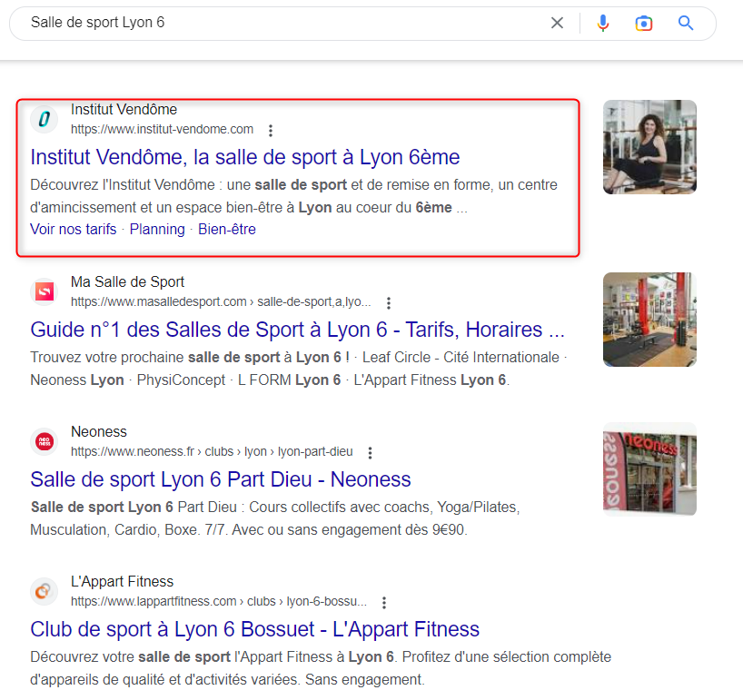Viewport: 743px width, 700px height.
Task: Run the search with the magnifier icon
Action: (x=686, y=23)
